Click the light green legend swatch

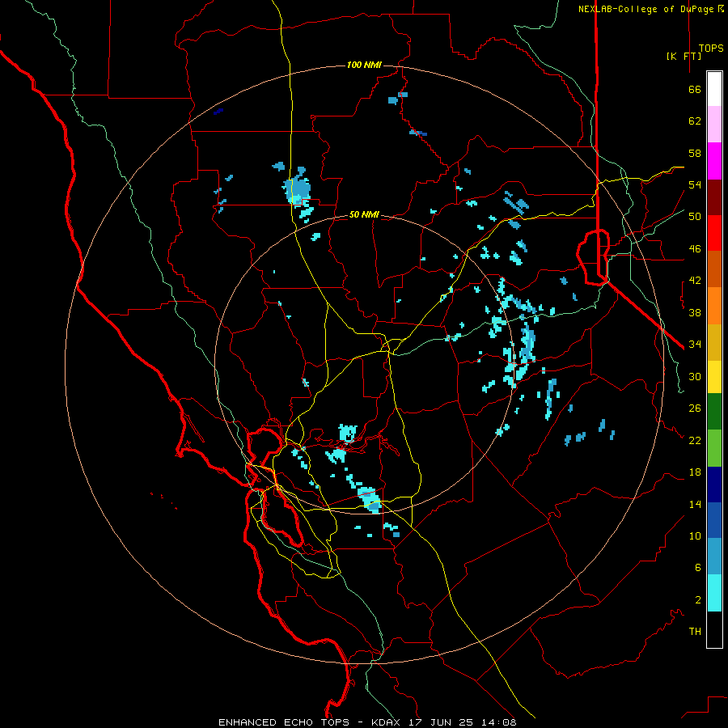tap(714, 448)
